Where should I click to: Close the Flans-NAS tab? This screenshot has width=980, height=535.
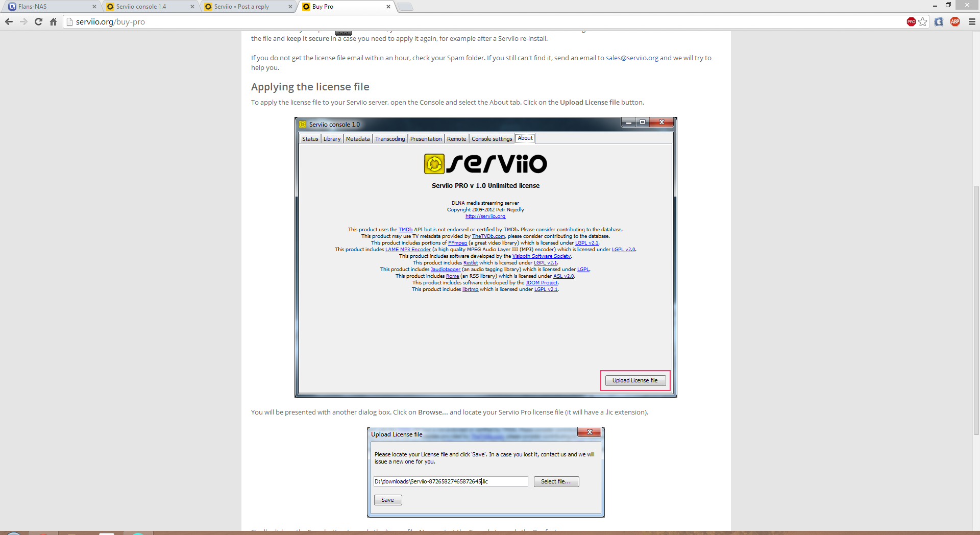tap(94, 7)
